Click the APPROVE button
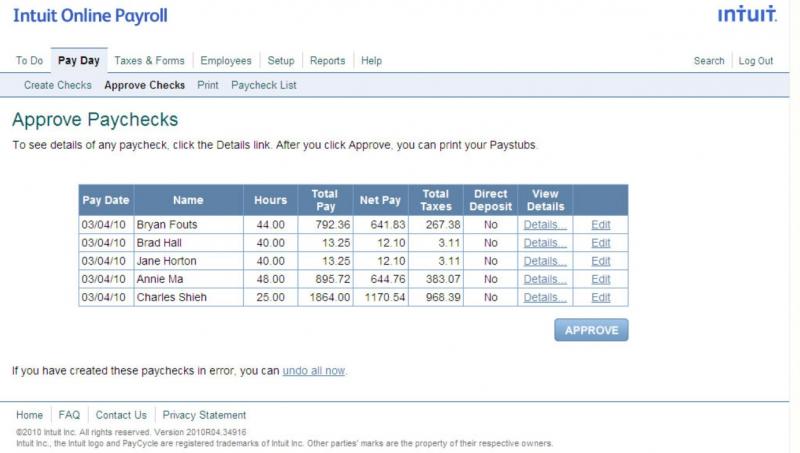This screenshot has height=453, width=800. (591, 330)
